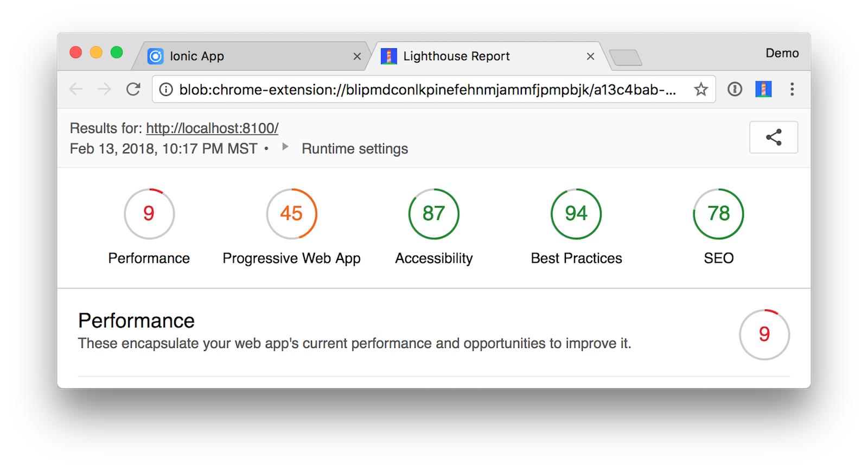Screen dimensions: 868x470
Task: Click the Lighthouse extension icon in toolbar
Action: pyautogui.click(x=763, y=89)
